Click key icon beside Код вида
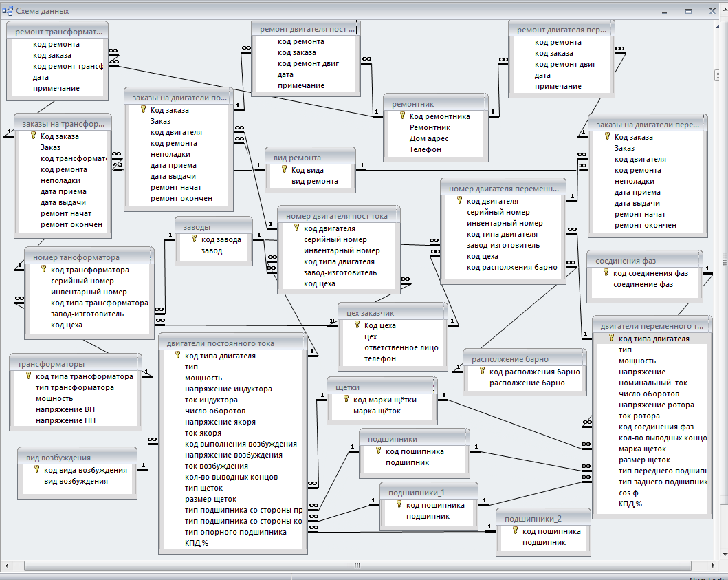Screen dimensions: 728x580 point(284,170)
